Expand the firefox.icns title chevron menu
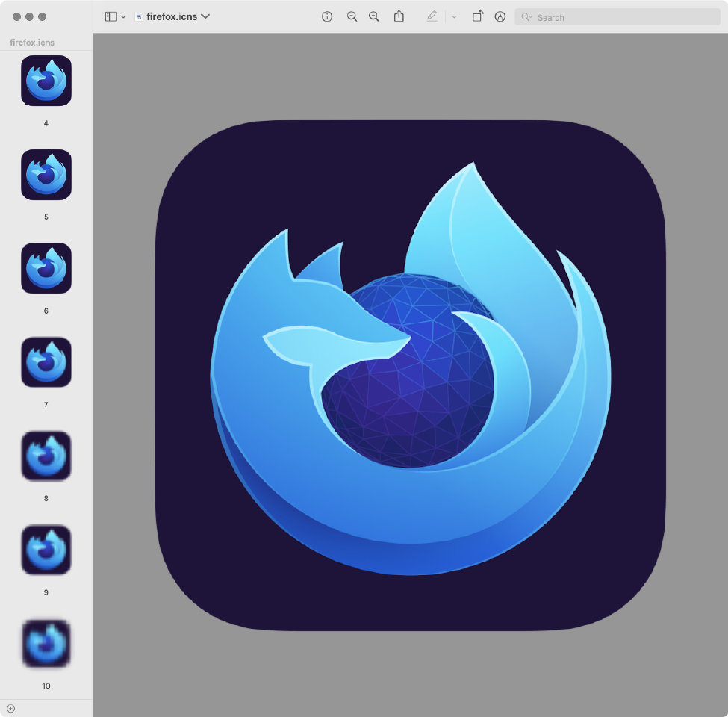This screenshot has width=728, height=717. pos(205,16)
